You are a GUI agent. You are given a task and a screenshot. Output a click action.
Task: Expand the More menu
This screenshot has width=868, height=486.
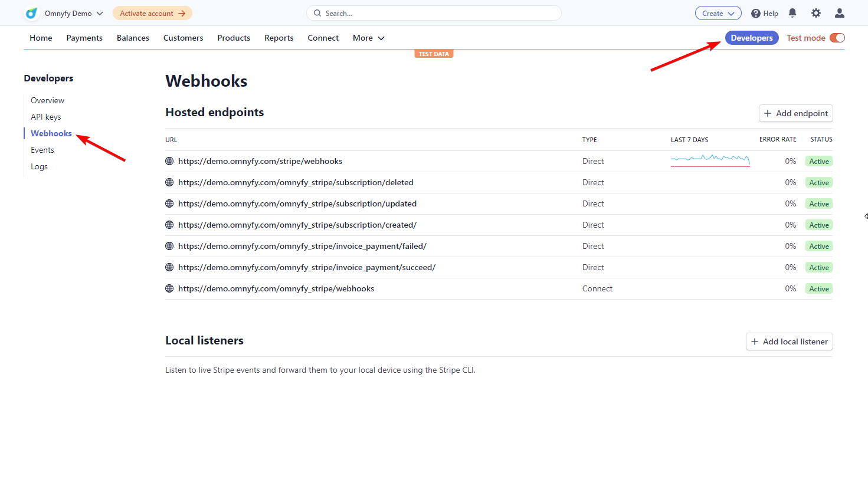tap(368, 38)
